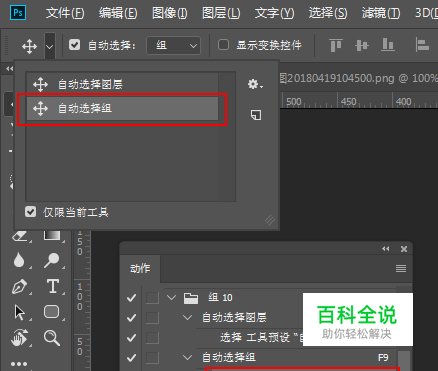Click the document tab ending 104500.png
Screen dimensions: 438x371
click(x=358, y=78)
